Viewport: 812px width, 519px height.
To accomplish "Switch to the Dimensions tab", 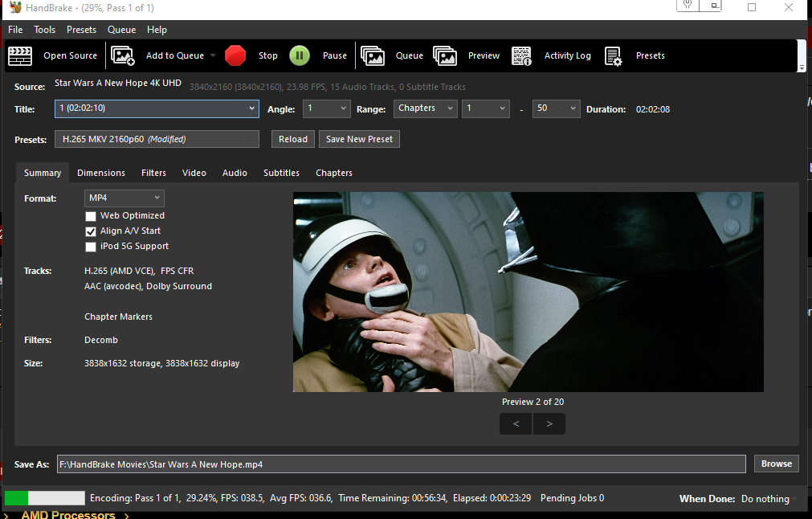I will pyautogui.click(x=101, y=173).
